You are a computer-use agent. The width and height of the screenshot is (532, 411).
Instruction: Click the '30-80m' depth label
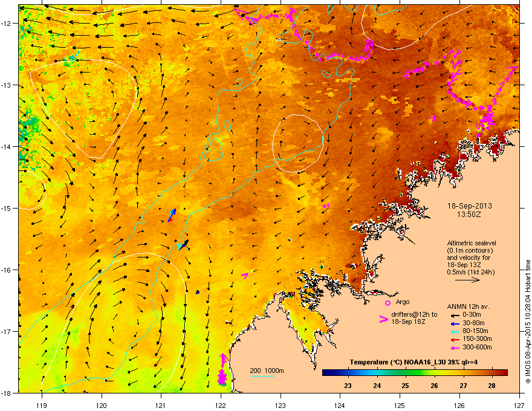click(x=473, y=323)
